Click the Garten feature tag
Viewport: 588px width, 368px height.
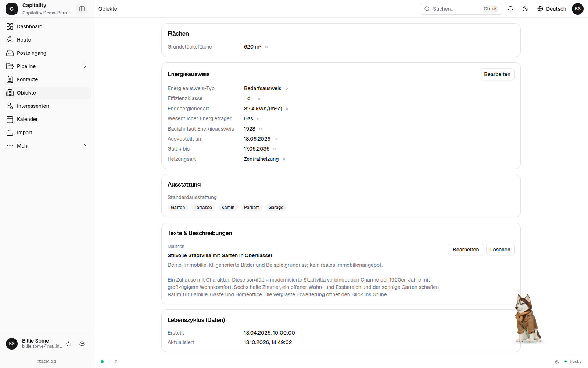click(x=178, y=208)
